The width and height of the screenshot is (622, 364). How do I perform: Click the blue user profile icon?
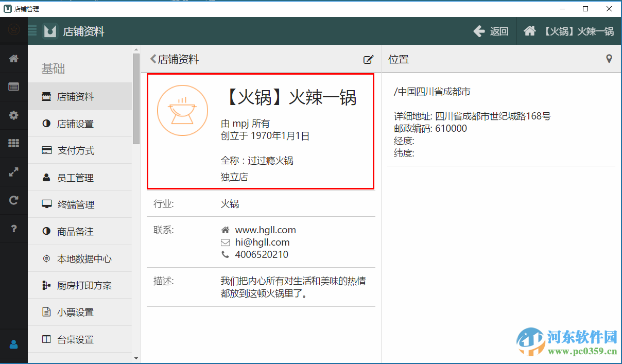point(13,345)
